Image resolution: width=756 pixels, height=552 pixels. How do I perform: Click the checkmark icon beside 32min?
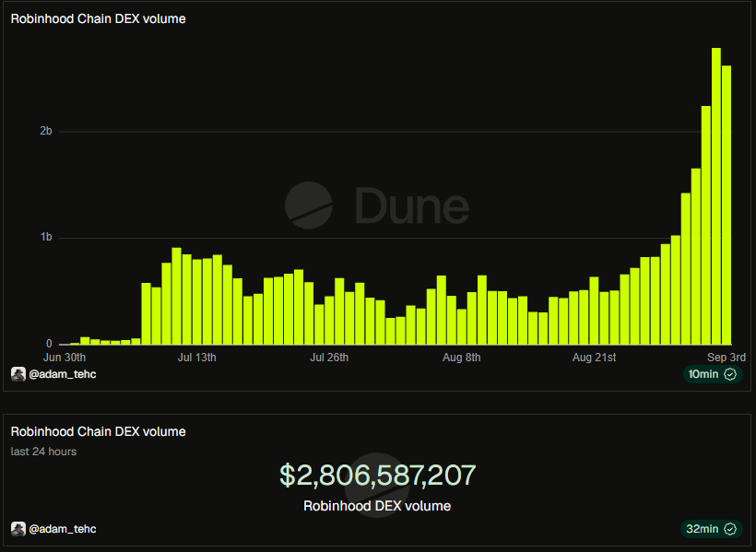tap(730, 529)
